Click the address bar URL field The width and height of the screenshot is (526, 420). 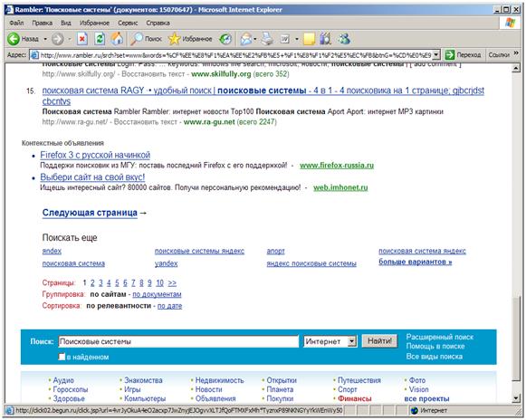[235, 54]
